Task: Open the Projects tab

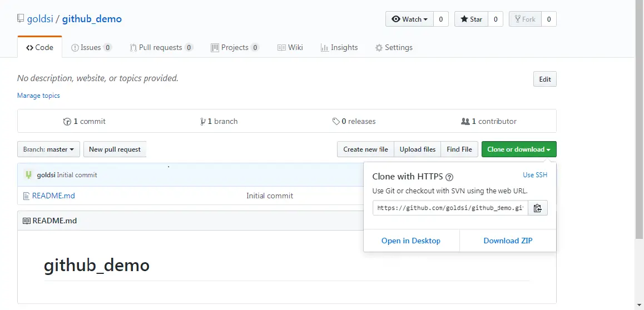Action: pos(235,48)
